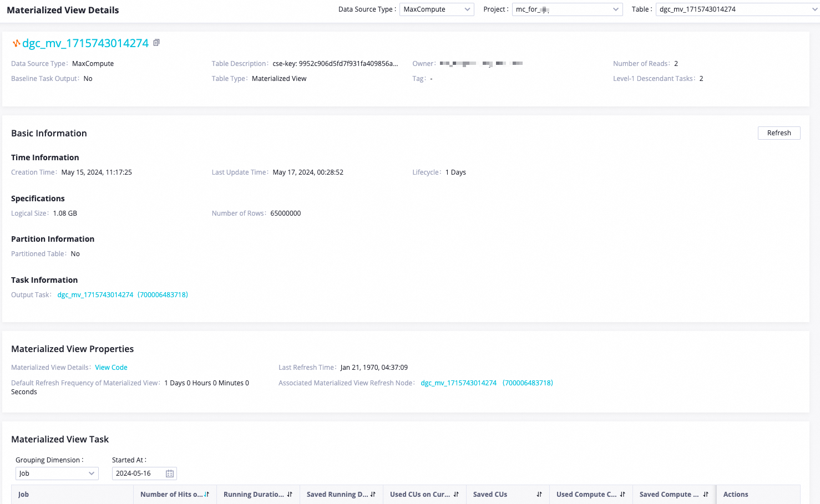Copy the table name dgc_mv_1715743014274
Viewport: 820px width, 504px height.
tap(156, 43)
